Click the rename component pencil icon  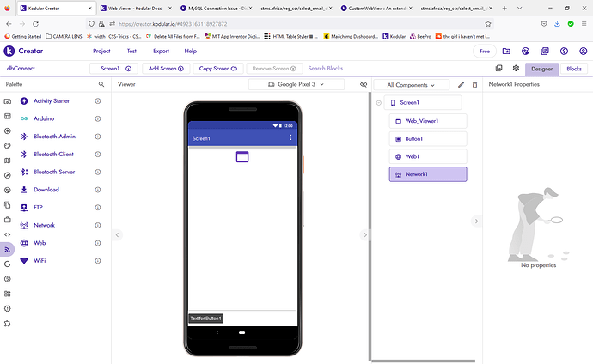coord(461,85)
